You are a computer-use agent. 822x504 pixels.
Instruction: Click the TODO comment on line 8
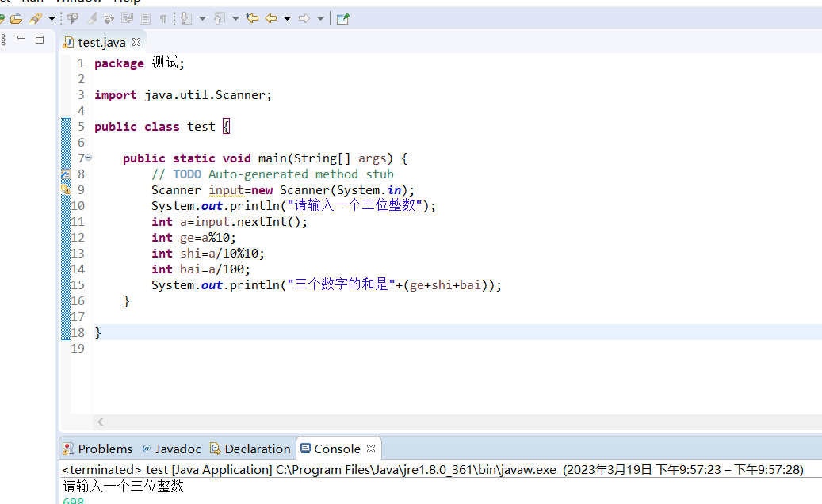pos(273,174)
